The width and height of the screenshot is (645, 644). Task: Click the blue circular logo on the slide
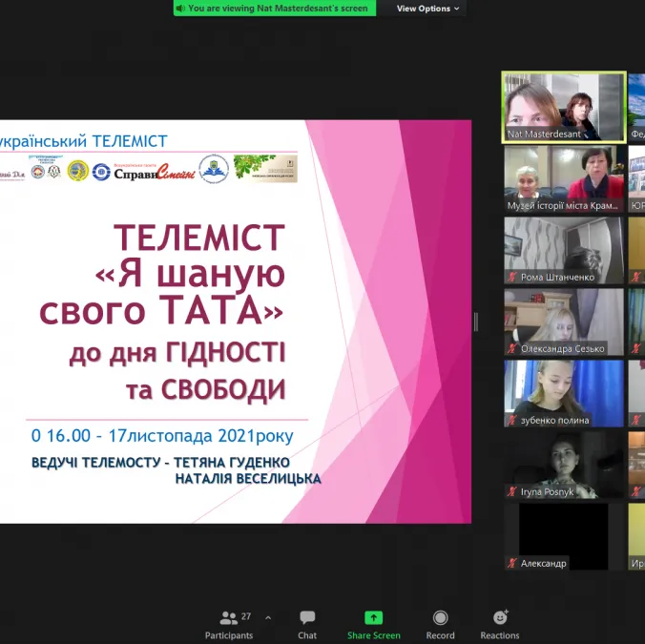(101, 172)
